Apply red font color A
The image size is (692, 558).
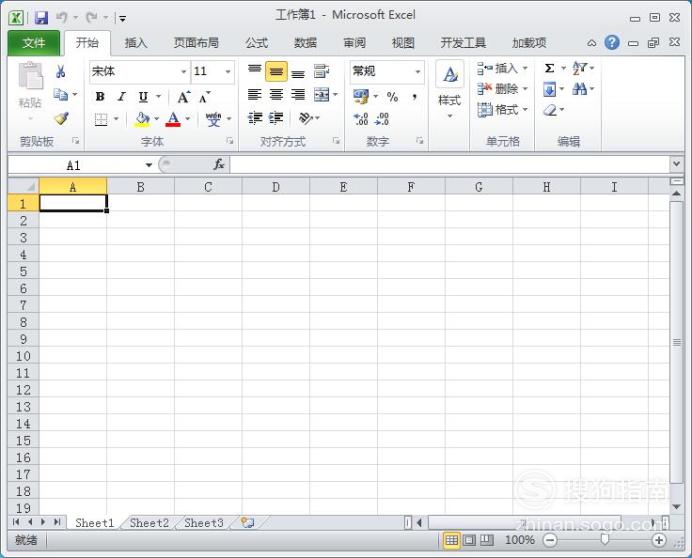click(173, 119)
